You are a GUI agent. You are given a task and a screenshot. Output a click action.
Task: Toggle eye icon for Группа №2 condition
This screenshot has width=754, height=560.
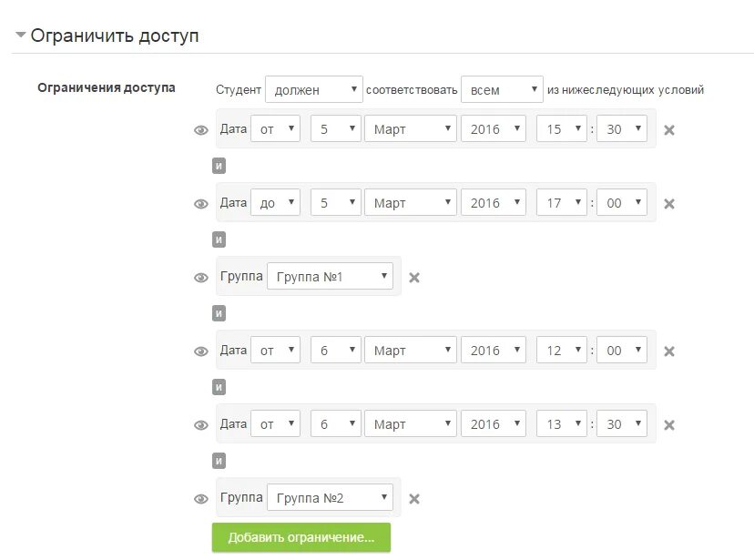pos(201,499)
